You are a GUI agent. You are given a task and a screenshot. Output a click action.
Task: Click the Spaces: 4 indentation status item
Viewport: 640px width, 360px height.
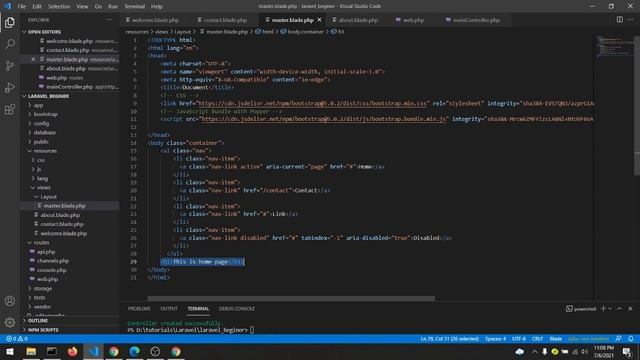(496, 339)
